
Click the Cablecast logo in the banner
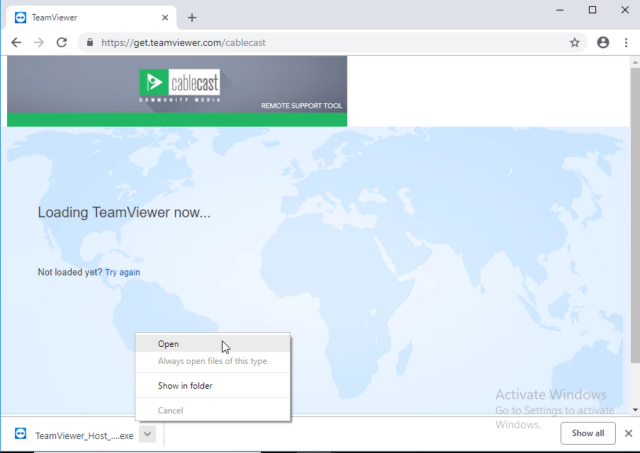pyautogui.click(x=180, y=86)
